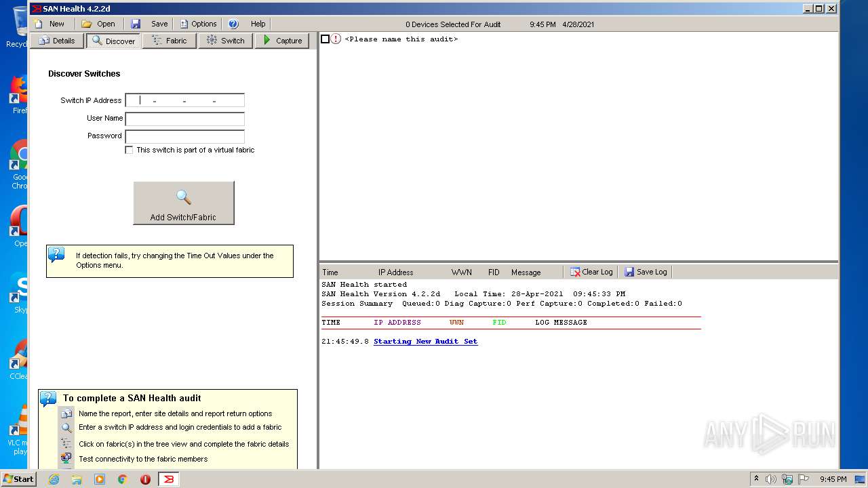Click the audit help question icon
868x488 pixels.
click(x=48, y=399)
